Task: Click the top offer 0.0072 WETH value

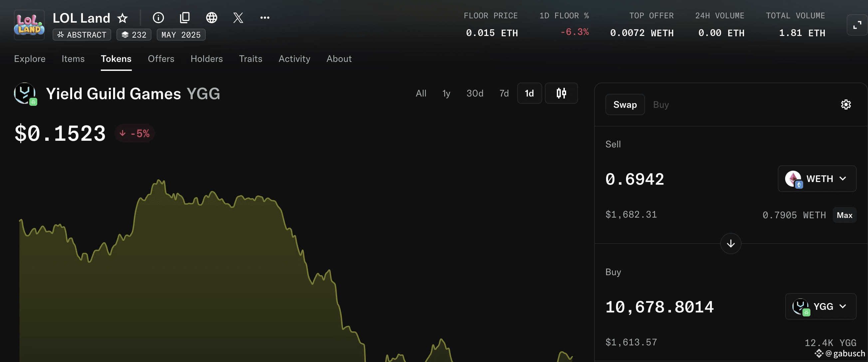Action: pyautogui.click(x=642, y=33)
